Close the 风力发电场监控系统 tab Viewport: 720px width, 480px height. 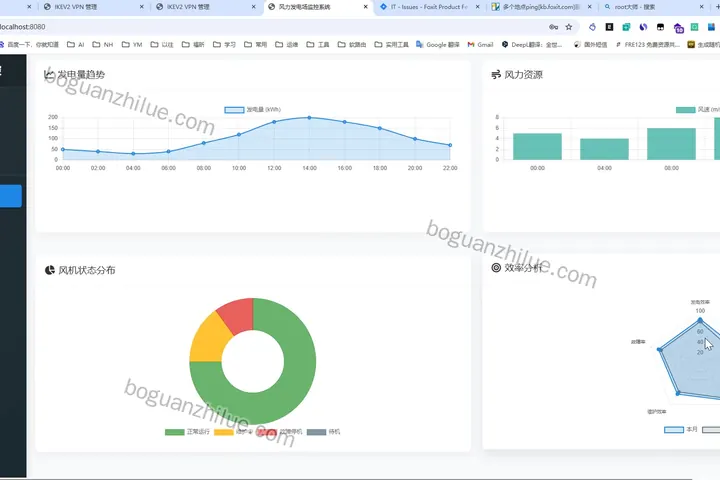366,7
